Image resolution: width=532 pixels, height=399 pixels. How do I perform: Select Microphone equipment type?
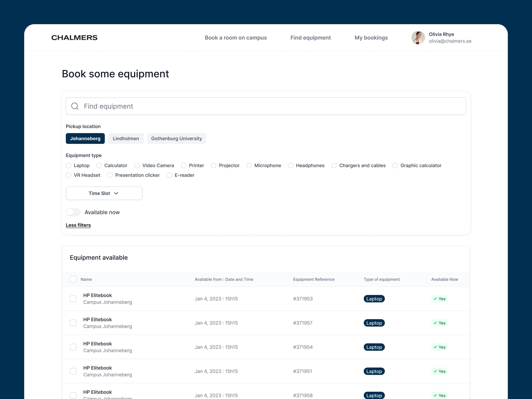(x=249, y=166)
